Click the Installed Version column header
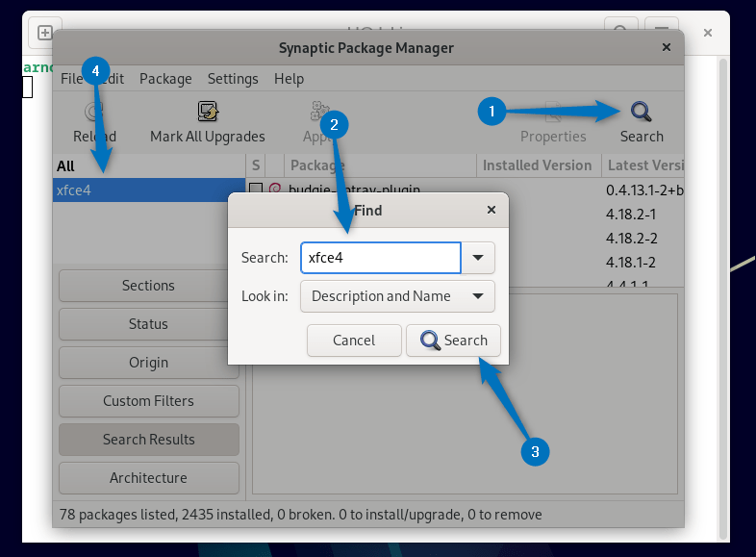The width and height of the screenshot is (756, 557). point(539,165)
